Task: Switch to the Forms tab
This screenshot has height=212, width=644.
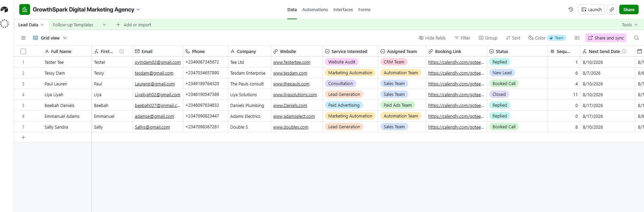Action: tap(364, 9)
